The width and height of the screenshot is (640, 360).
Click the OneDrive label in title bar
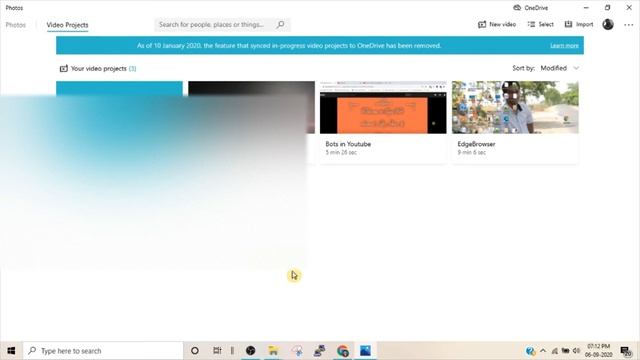point(536,8)
